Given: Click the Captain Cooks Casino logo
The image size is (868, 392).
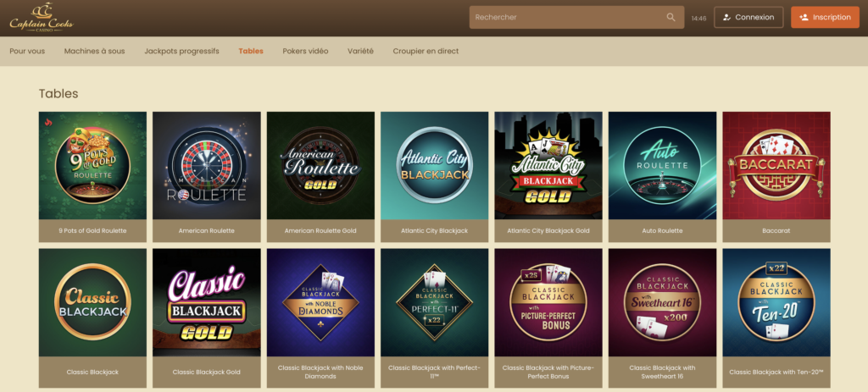Looking at the screenshot, I should click(x=41, y=18).
